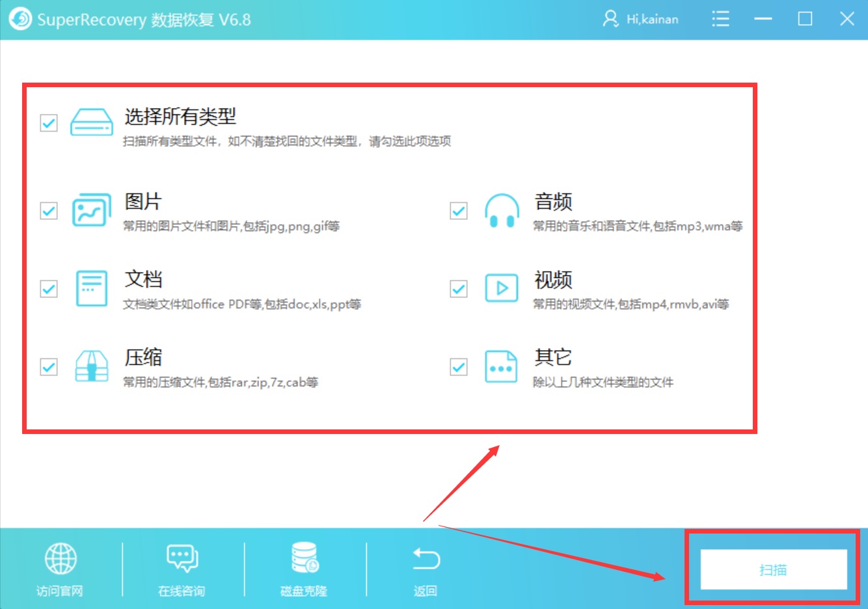
Task: Toggle the 音频 checkbox off
Action: (x=457, y=211)
